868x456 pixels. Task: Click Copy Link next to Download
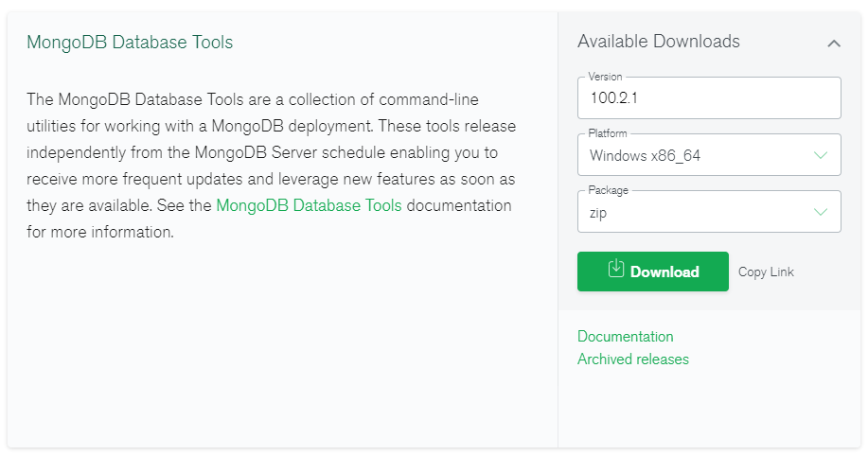pyautogui.click(x=766, y=272)
